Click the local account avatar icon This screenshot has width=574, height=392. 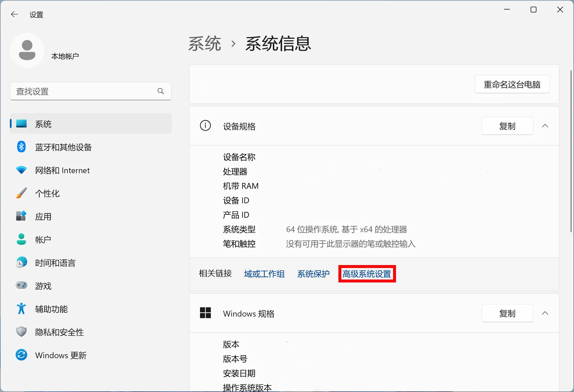click(x=27, y=50)
